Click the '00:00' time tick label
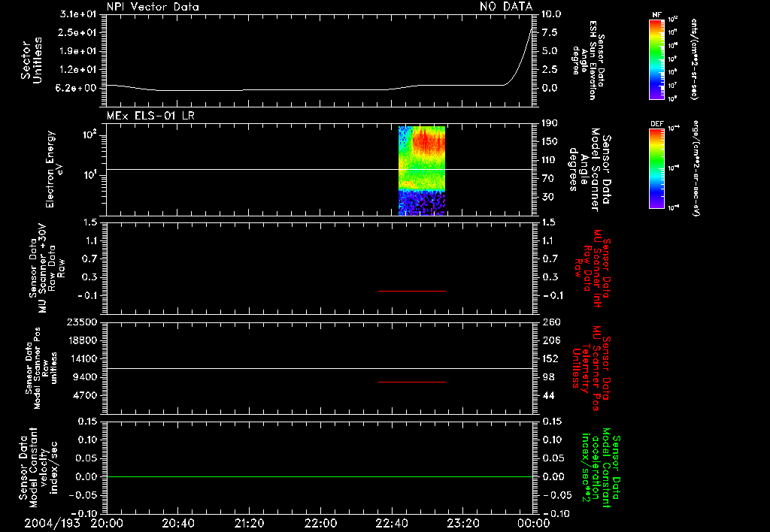This screenshot has height=532, width=770. click(533, 523)
